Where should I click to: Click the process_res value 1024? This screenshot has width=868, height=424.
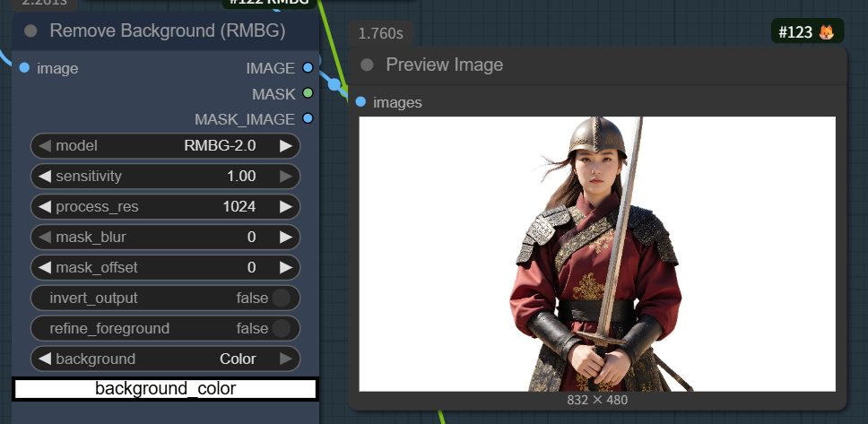(x=239, y=206)
